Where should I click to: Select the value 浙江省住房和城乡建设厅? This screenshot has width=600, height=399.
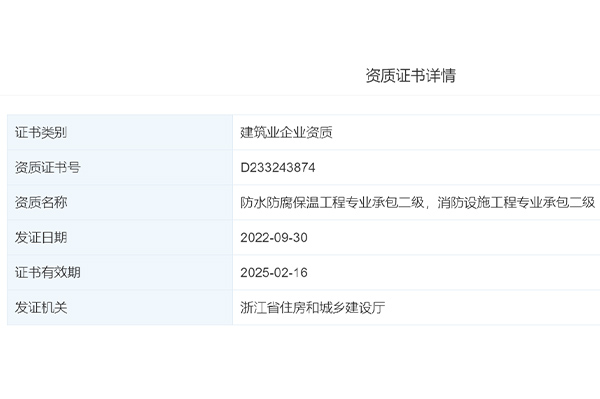click(313, 308)
